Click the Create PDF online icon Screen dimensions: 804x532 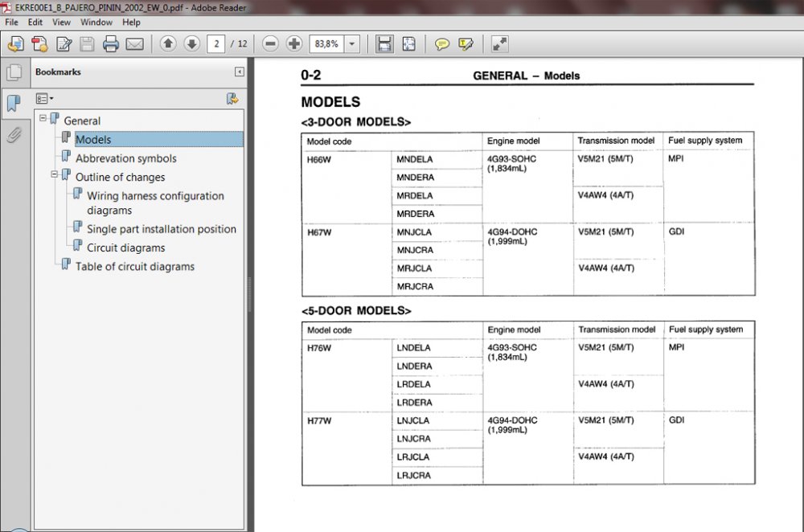tap(40, 44)
